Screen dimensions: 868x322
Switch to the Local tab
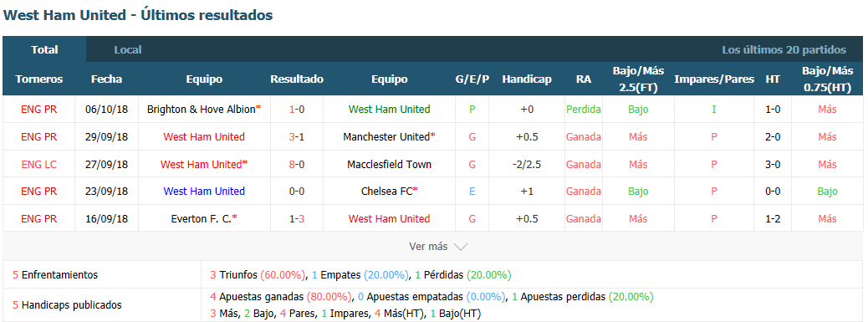128,50
